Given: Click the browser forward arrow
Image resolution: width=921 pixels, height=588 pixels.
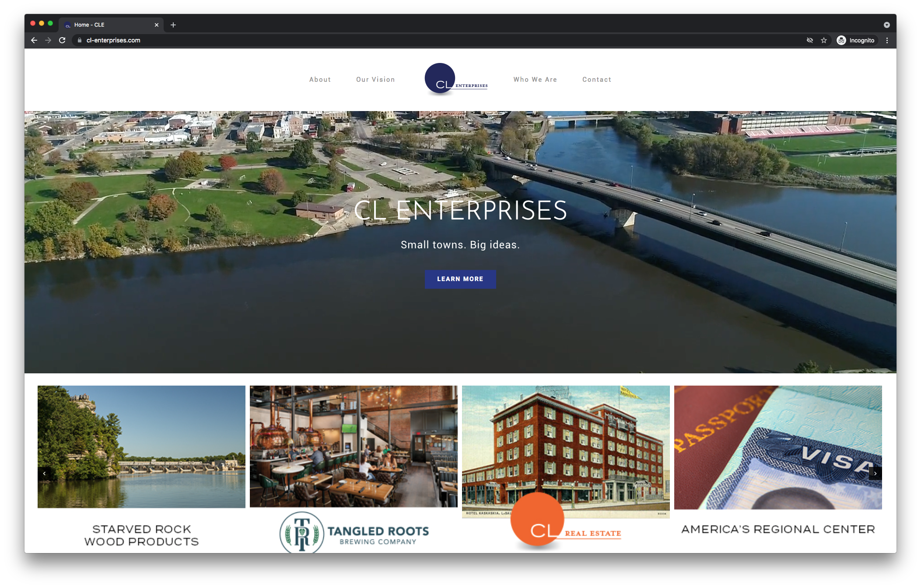Looking at the screenshot, I should [x=48, y=40].
